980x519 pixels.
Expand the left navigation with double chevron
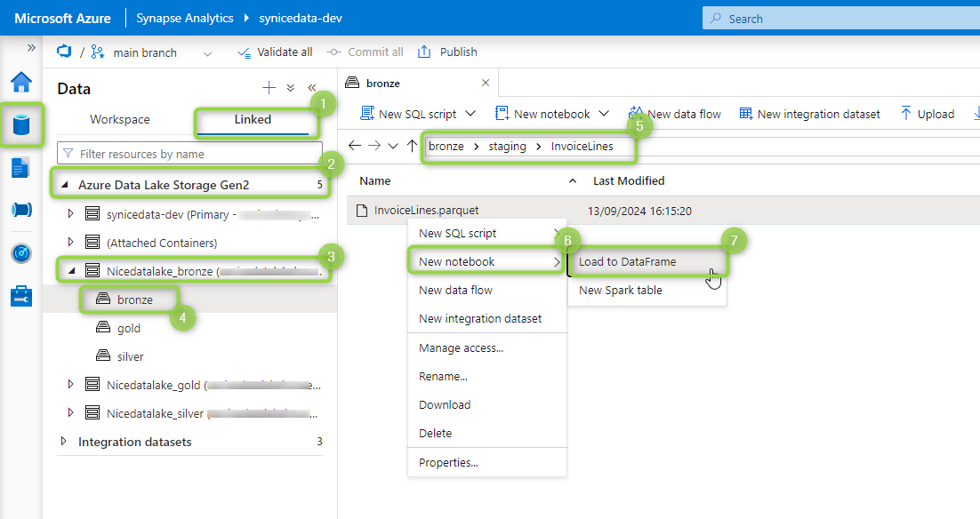coord(31,47)
